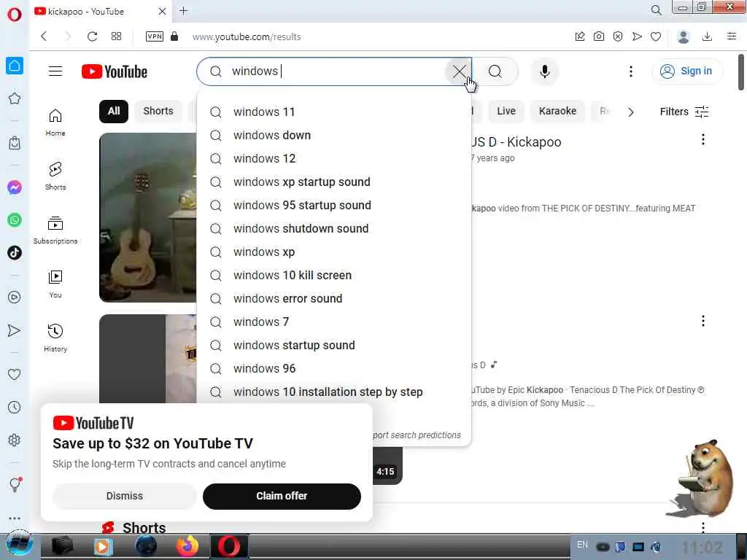Add page to bookmarks with heart icon
This screenshot has height=560, width=747.
pos(656,36)
